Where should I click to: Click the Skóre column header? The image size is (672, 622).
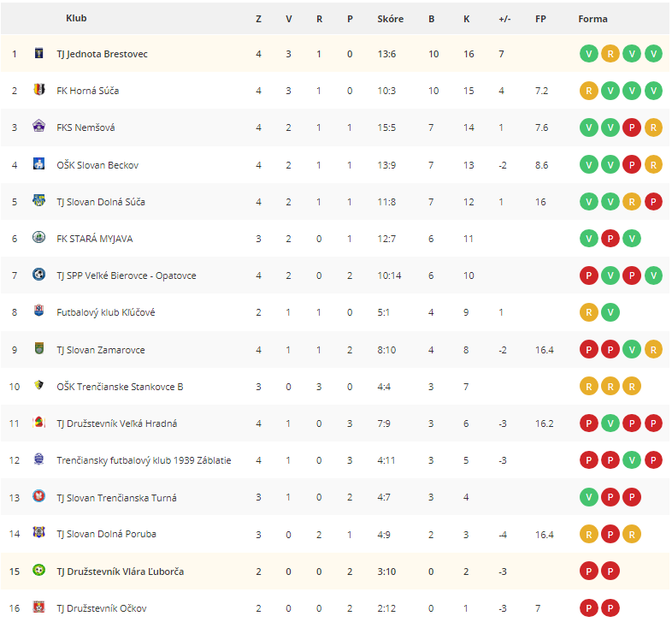click(391, 19)
